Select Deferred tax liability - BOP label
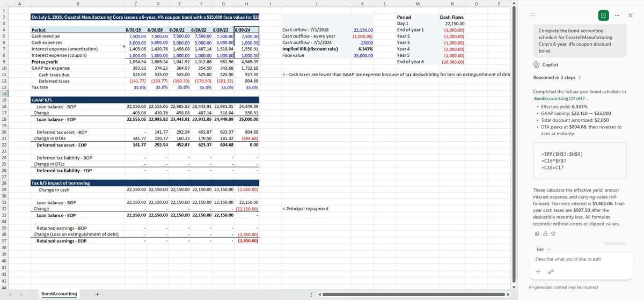The image size is (644, 300). (x=77, y=158)
